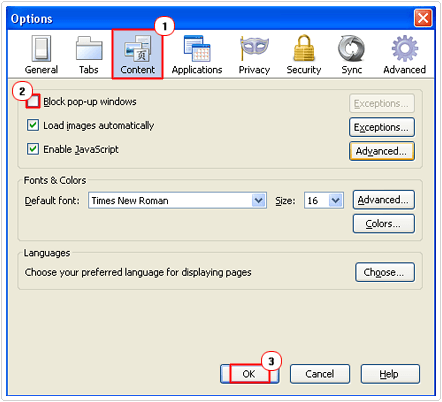This screenshot has height=402, width=442.
Task: Uncheck Load images automatically
Action: [x=33, y=125]
